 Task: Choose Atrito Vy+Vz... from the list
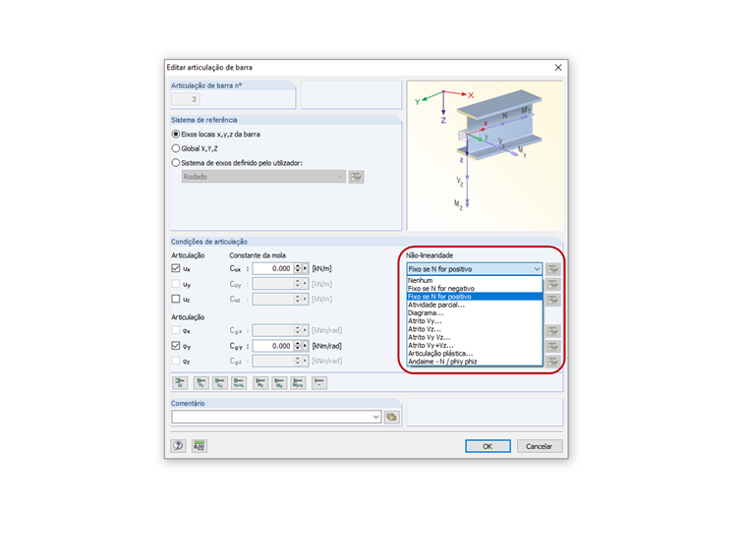475,345
